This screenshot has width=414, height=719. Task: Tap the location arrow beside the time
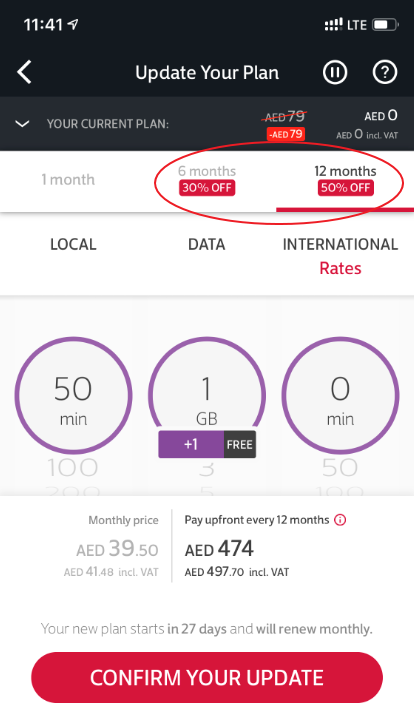pos(73,24)
